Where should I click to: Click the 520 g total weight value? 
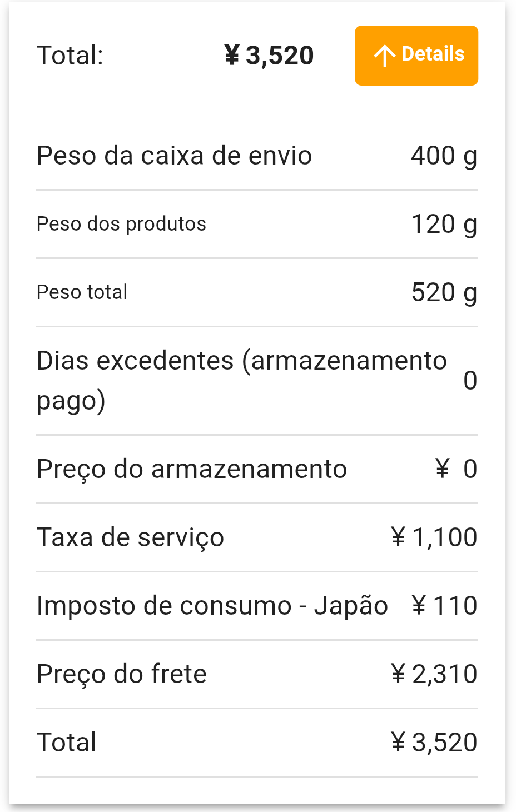pyautogui.click(x=444, y=293)
